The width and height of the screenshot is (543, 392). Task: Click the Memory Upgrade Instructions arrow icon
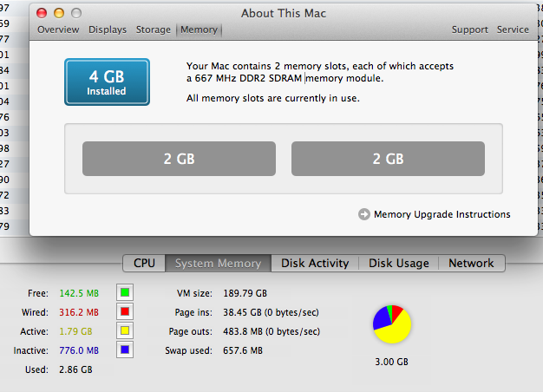[364, 214]
